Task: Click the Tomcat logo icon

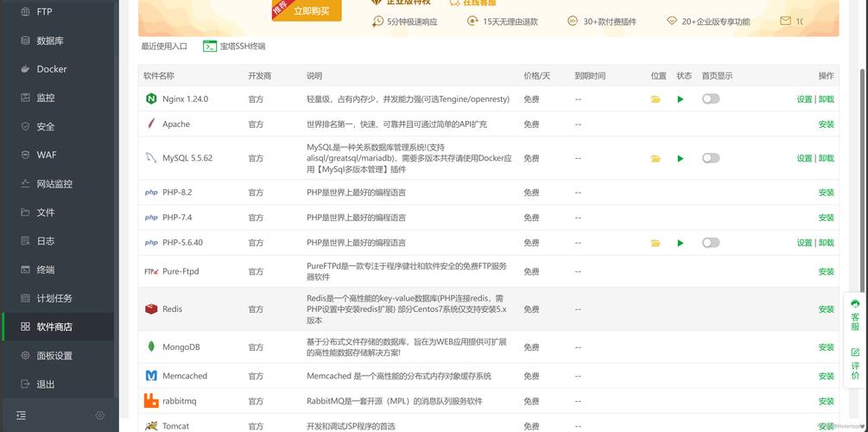Action: pyautogui.click(x=151, y=426)
